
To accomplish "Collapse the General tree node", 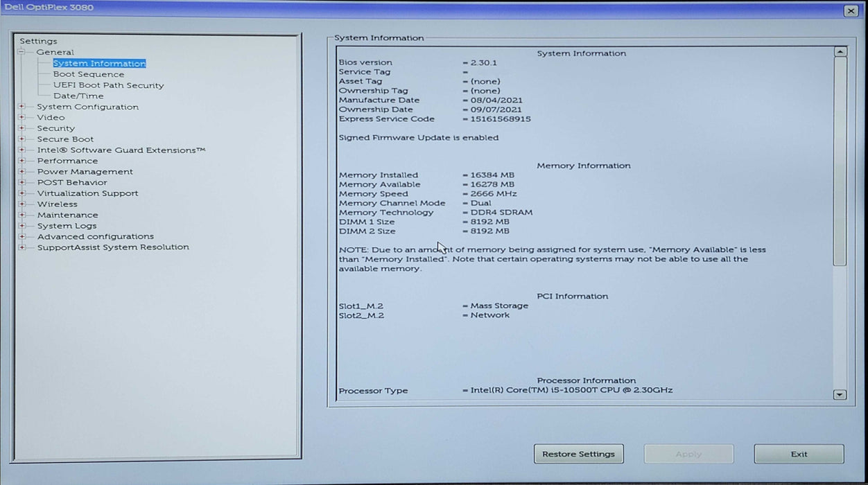I will 21,52.
